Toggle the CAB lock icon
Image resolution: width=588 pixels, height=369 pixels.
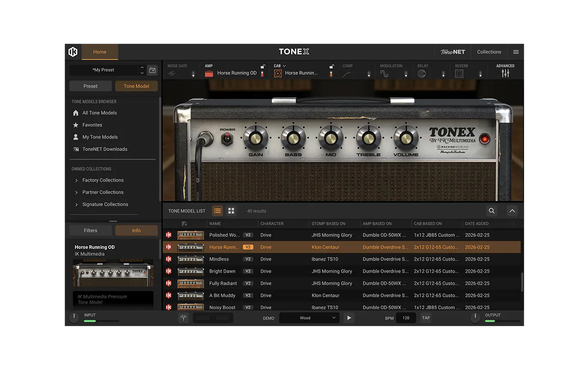332,66
